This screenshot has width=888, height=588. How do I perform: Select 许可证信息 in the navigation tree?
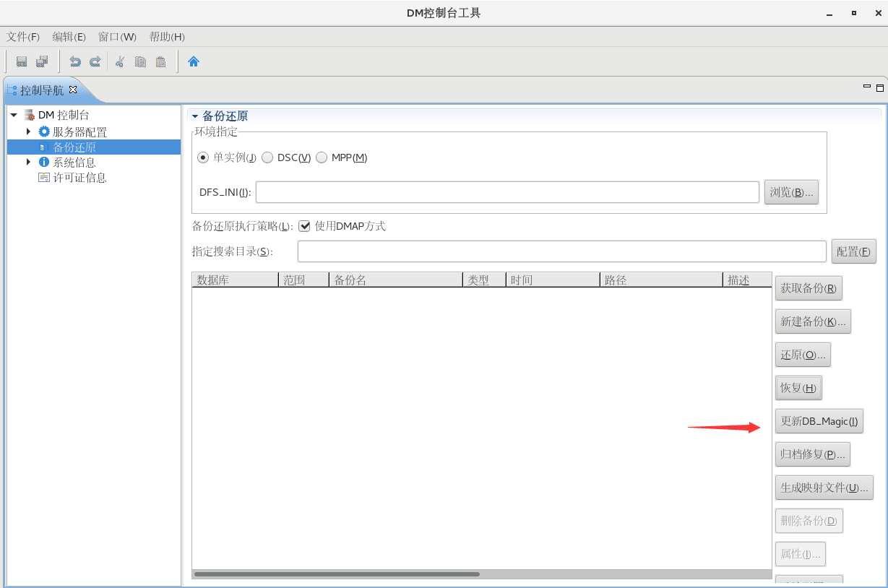[79, 177]
